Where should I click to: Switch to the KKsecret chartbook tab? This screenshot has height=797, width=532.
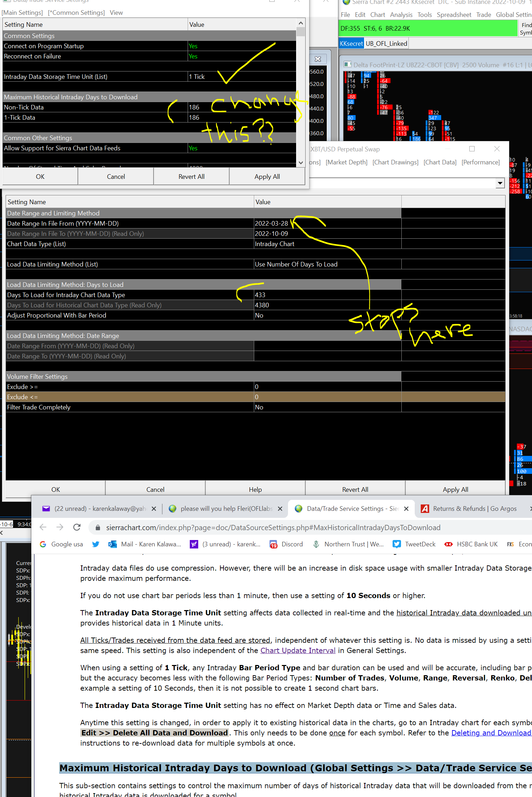coord(351,44)
